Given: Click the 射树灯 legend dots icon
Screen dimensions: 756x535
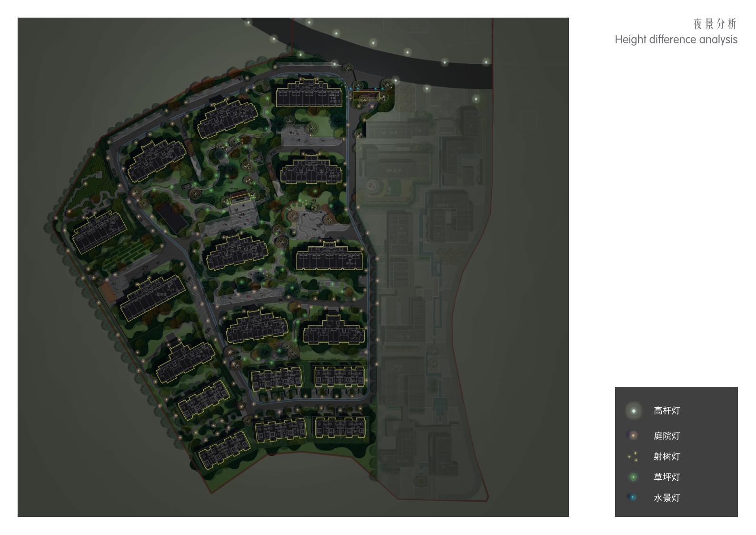Looking at the screenshot, I should 633,456.
